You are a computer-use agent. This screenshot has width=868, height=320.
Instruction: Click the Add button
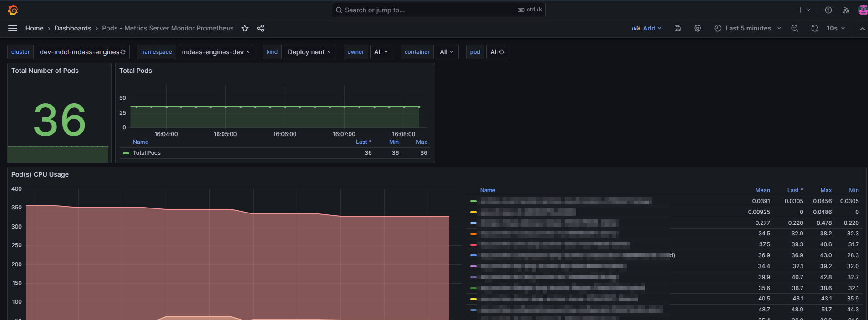click(x=646, y=28)
